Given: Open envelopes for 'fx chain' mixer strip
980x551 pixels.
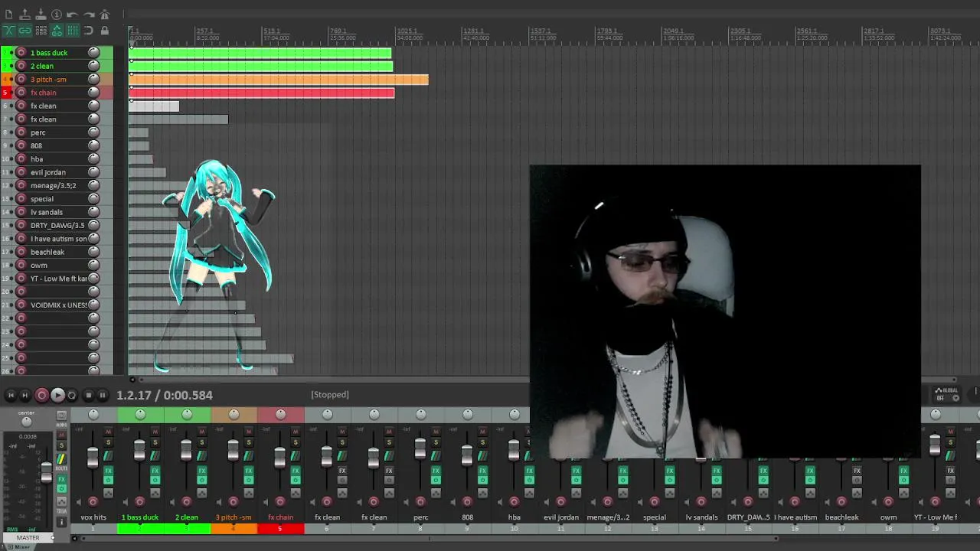Looking at the screenshot, I should pyautogui.click(x=295, y=493).
